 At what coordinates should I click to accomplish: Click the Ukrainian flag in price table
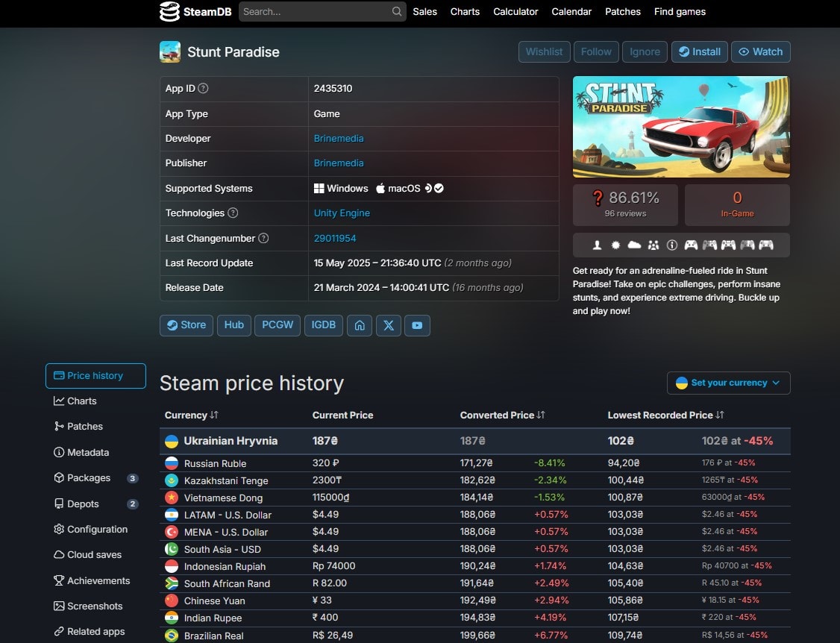coord(172,441)
